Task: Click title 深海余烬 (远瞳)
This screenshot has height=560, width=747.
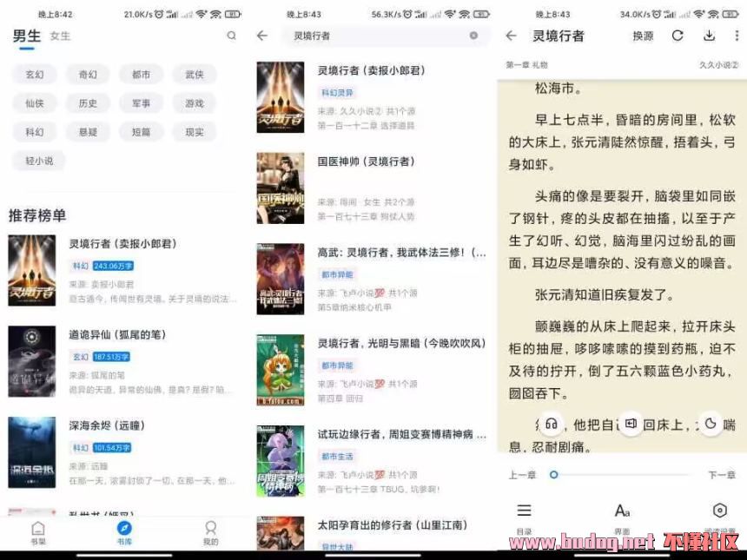Action: [107, 425]
